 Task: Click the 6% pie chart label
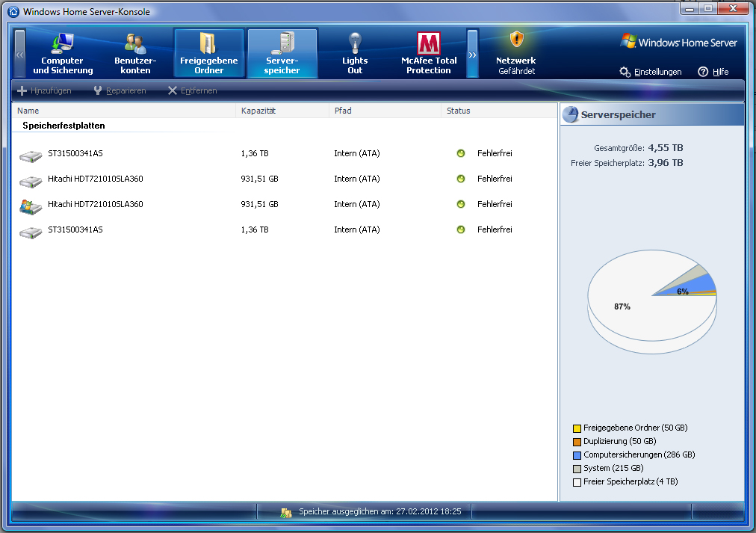[682, 292]
